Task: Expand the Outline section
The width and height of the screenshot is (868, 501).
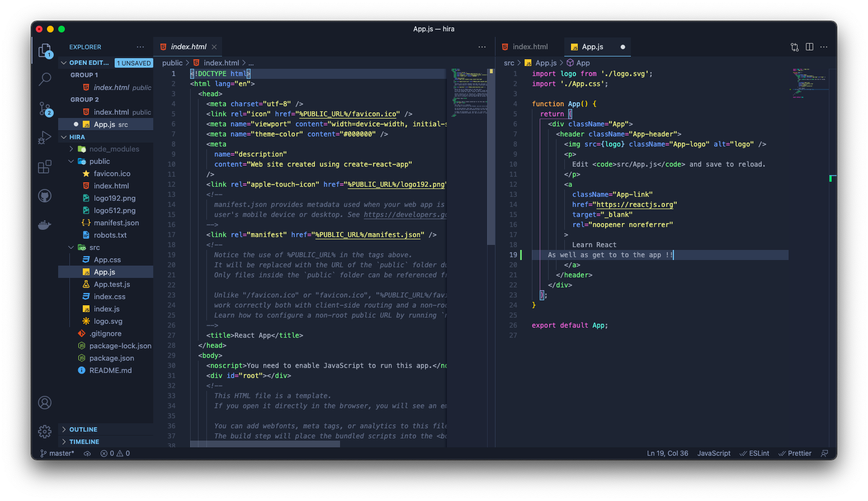Action: pos(106,429)
